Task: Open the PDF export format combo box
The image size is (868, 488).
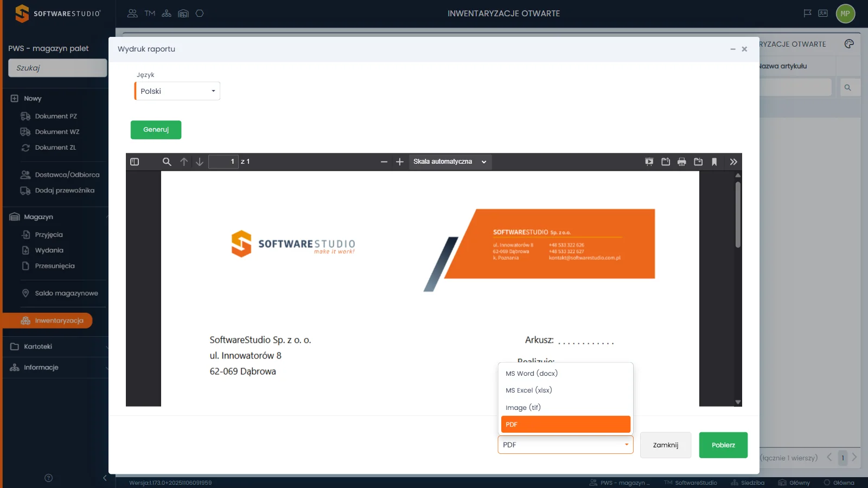Action: (565, 445)
